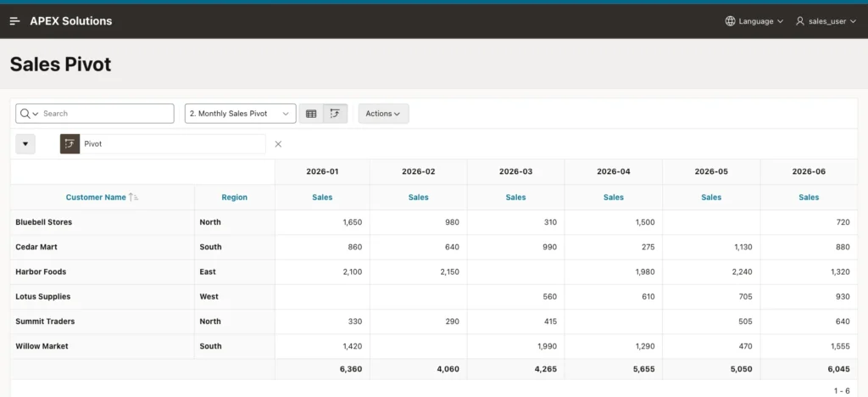Select the Bluebell Stores row name
This screenshot has width=868, height=397.
click(44, 222)
